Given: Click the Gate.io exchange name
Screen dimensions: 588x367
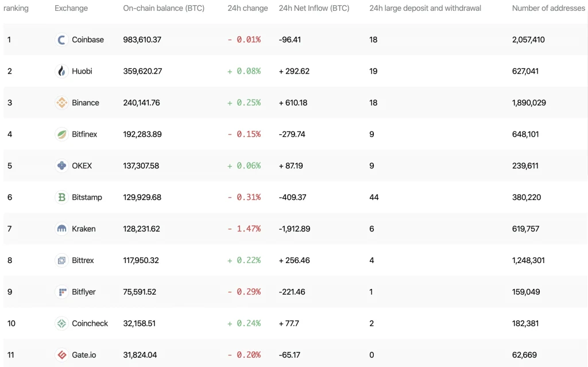Looking at the screenshot, I should [x=84, y=355].
